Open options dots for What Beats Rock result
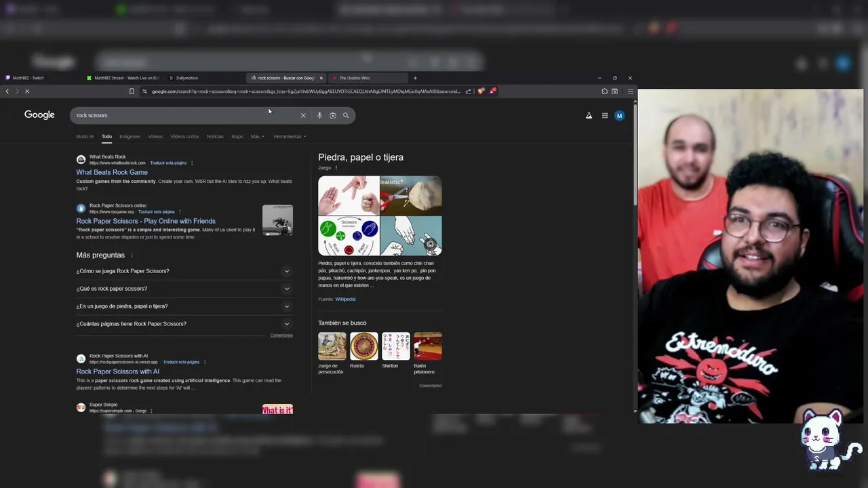The height and width of the screenshot is (488, 868). [192, 163]
